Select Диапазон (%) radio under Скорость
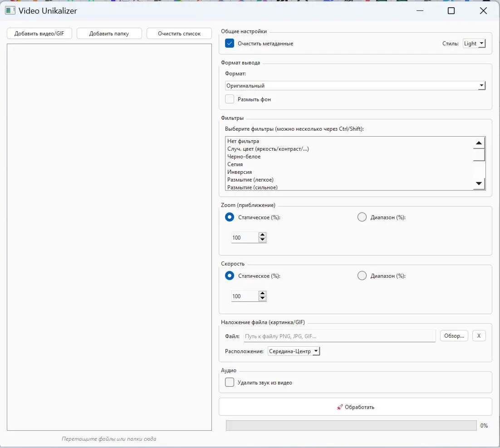The width and height of the screenshot is (500, 448). point(362,276)
